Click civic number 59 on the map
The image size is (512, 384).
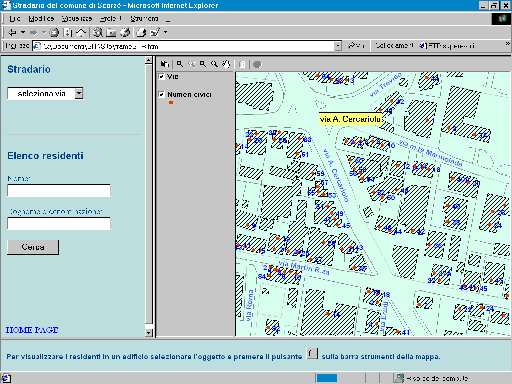click(x=320, y=173)
